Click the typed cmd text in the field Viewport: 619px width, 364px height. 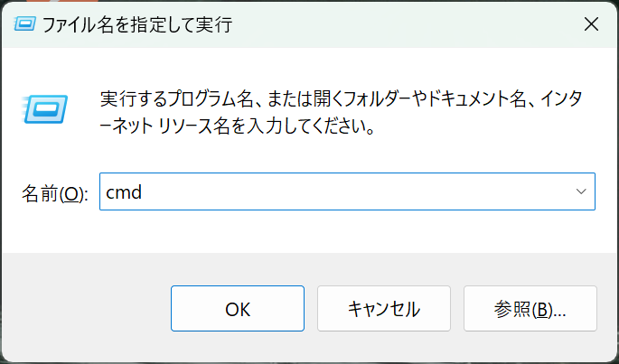(x=124, y=192)
